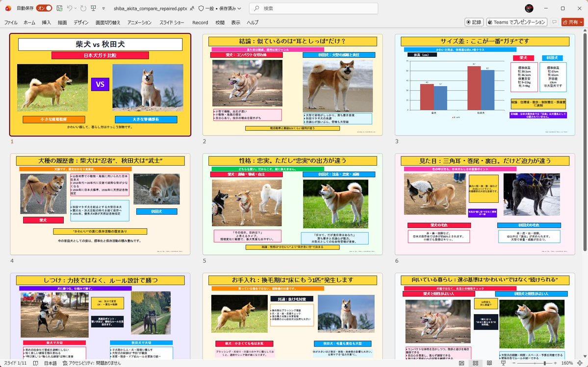The width and height of the screenshot is (588, 367).
Task: Click the spell-check book icon in status bar
Action: click(x=36, y=363)
